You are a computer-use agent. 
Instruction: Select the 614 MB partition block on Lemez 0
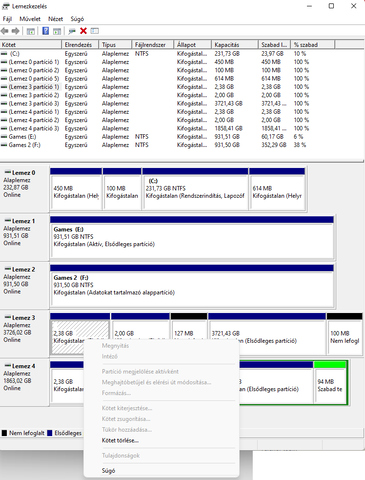277,189
